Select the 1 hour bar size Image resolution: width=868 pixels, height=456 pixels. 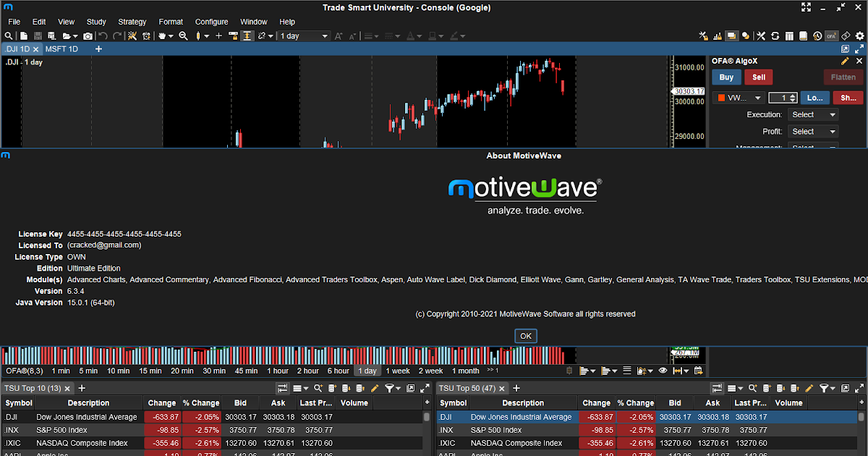(x=278, y=371)
